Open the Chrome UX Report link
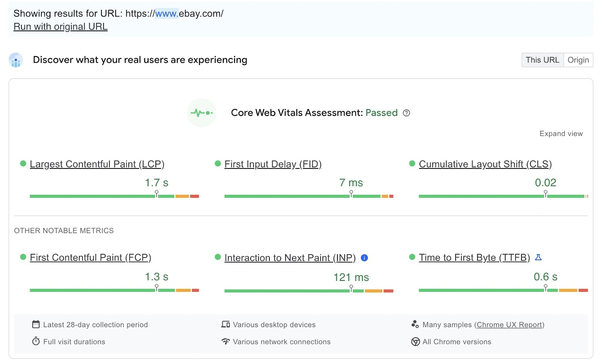This screenshot has width=602, height=364. tap(509, 325)
